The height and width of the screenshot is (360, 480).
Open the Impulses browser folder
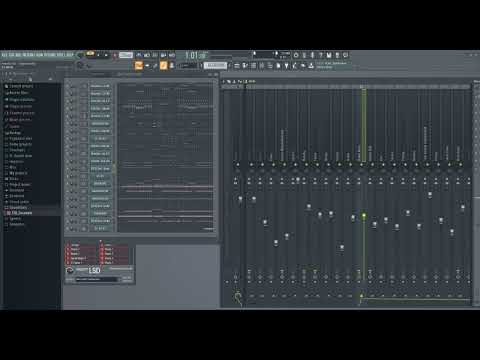click(14, 162)
